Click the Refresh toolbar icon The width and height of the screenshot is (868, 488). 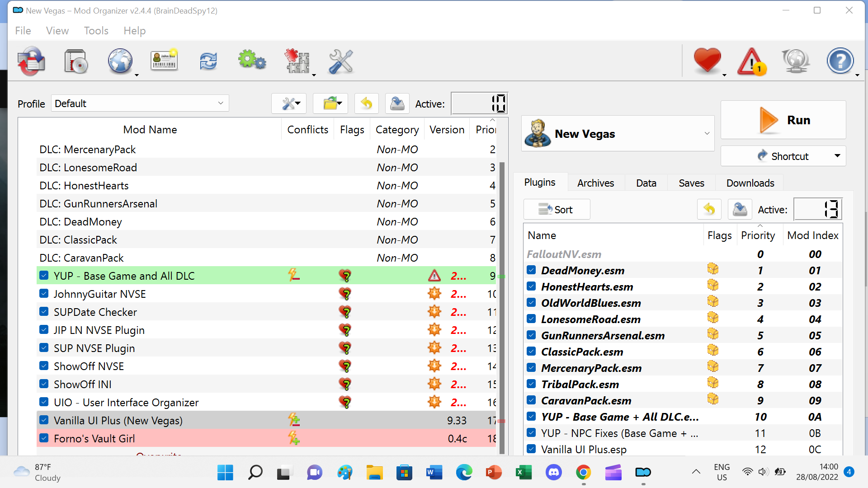(x=208, y=61)
